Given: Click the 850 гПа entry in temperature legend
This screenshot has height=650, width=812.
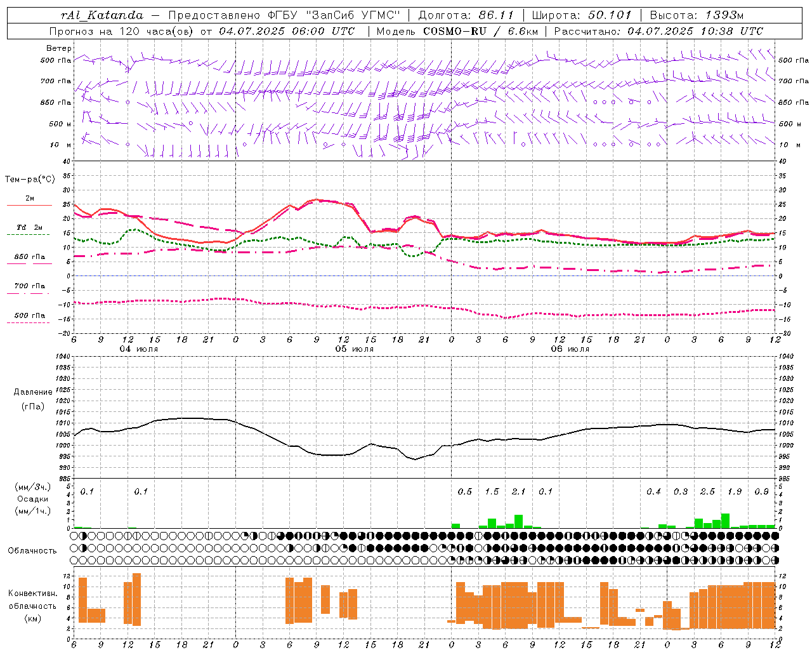Looking at the screenshot, I should point(30,257).
